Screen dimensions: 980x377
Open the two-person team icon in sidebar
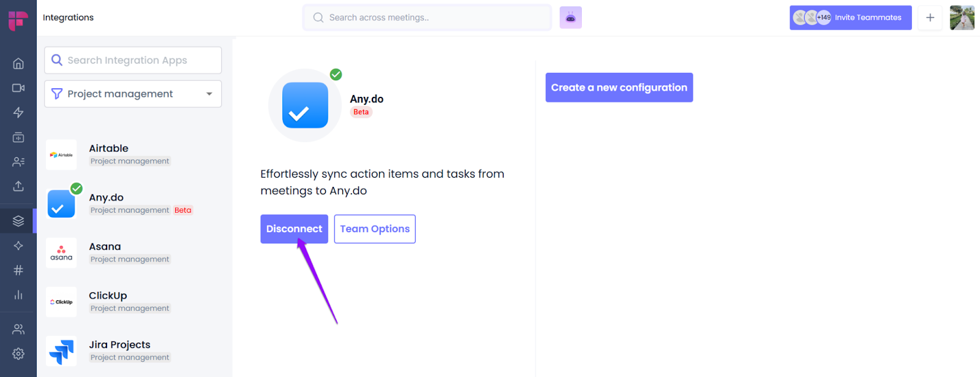pos(18,329)
